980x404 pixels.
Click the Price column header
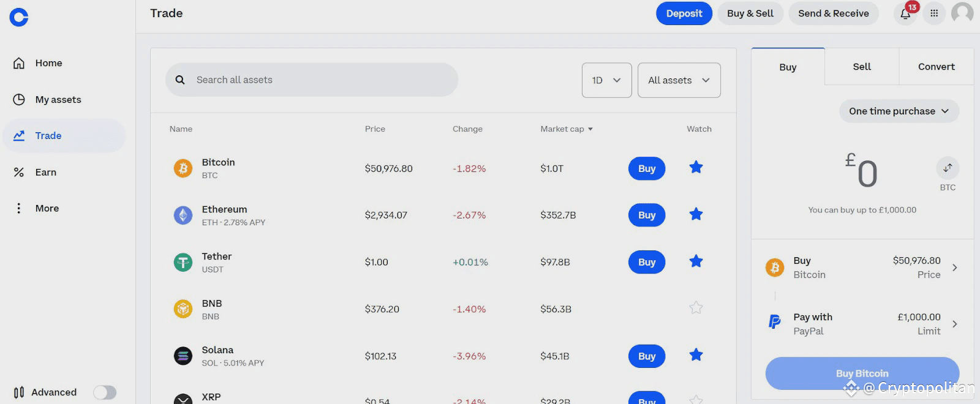375,129
